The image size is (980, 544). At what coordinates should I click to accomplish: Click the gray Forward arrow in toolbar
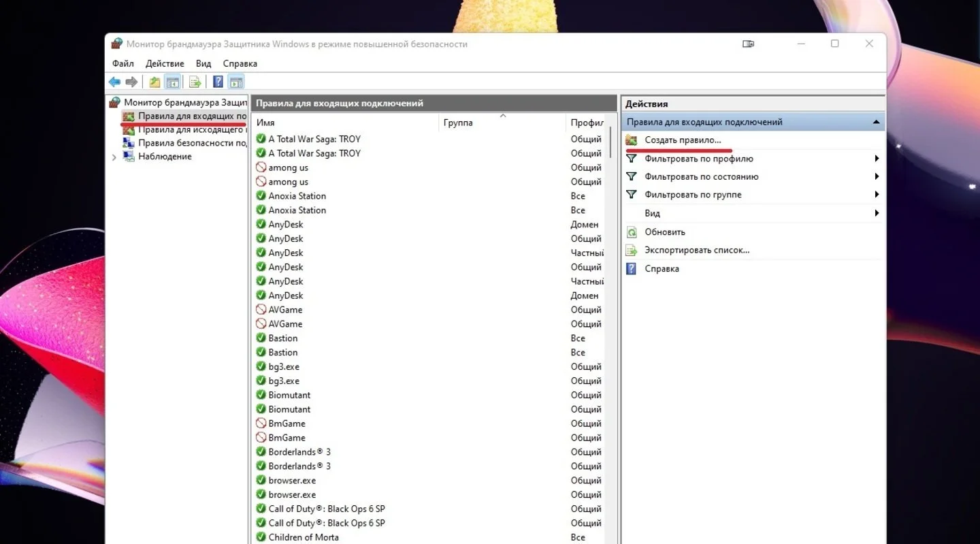131,82
